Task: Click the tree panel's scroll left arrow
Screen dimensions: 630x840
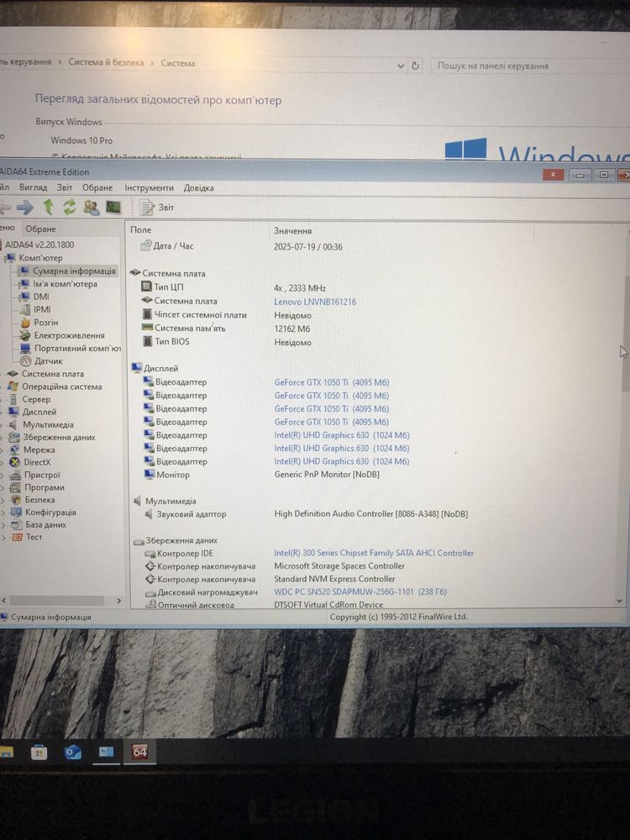Action: pos(3,601)
